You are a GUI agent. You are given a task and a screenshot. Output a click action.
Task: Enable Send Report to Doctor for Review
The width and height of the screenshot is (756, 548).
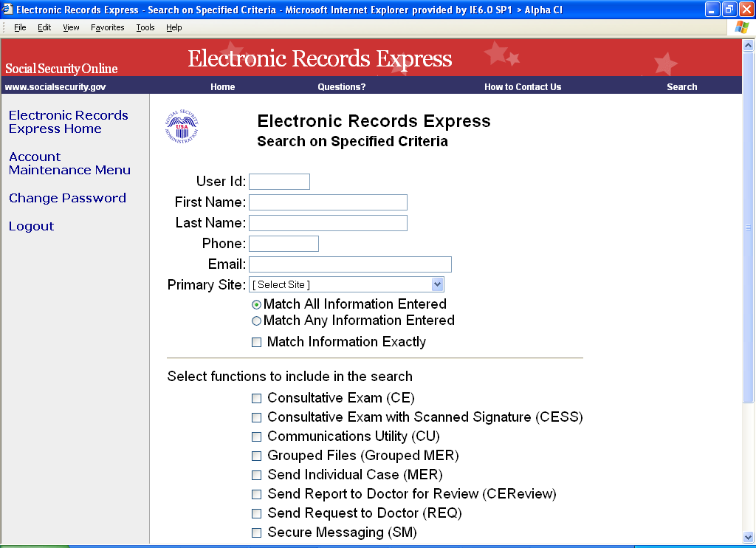256,494
